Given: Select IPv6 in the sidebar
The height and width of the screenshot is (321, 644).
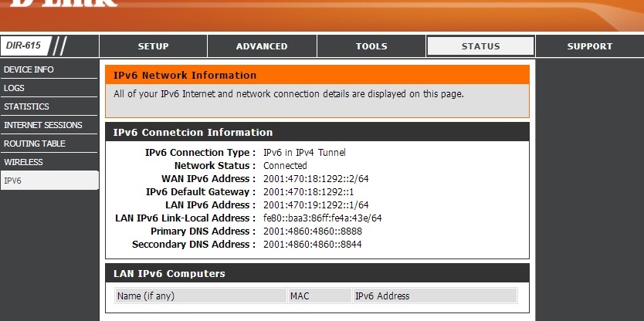Looking at the screenshot, I should [13, 181].
